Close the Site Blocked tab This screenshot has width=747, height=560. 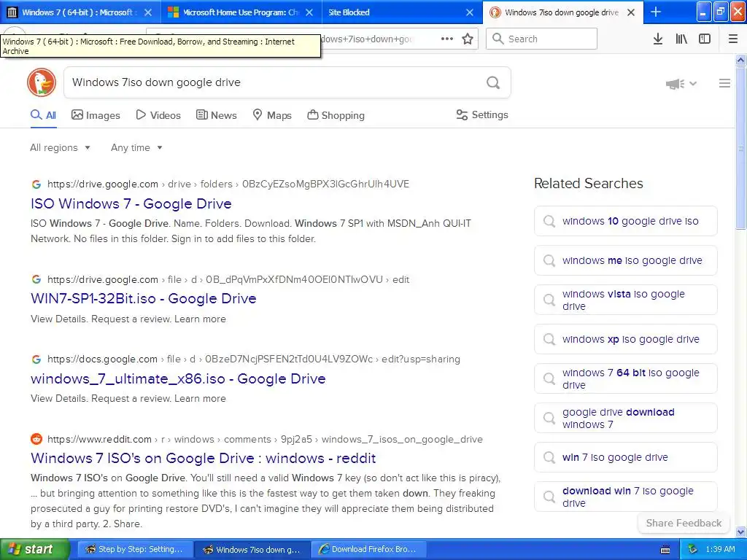pos(470,12)
